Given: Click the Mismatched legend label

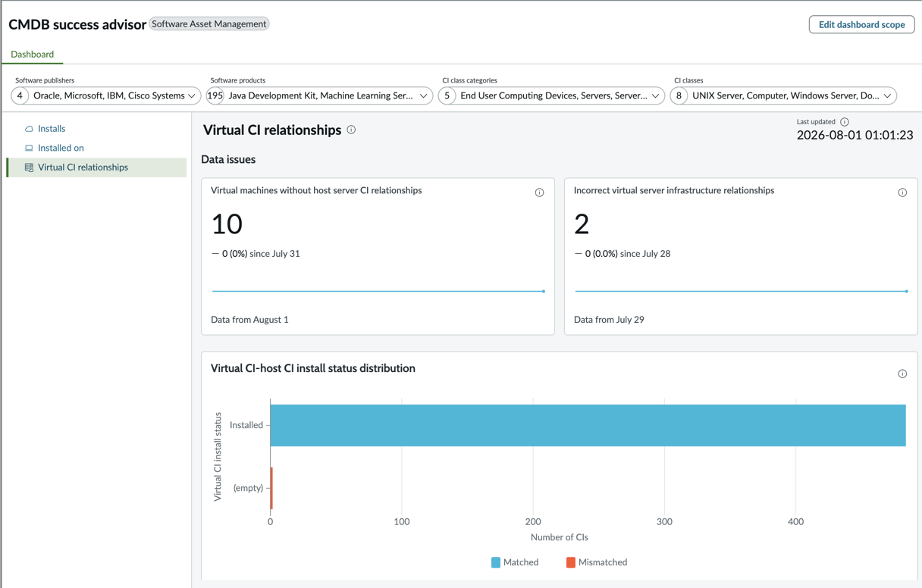Looking at the screenshot, I should click(603, 562).
